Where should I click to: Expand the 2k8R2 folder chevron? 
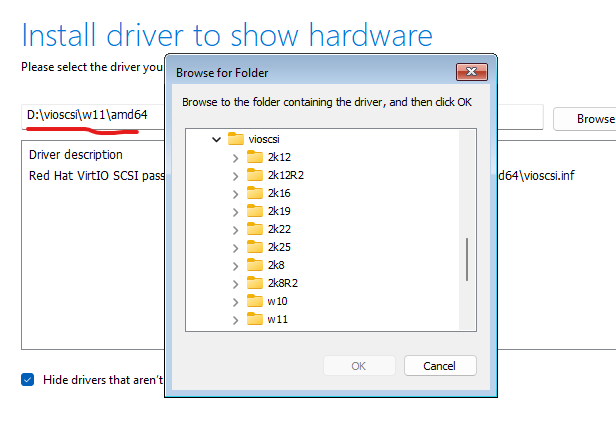pos(235,283)
